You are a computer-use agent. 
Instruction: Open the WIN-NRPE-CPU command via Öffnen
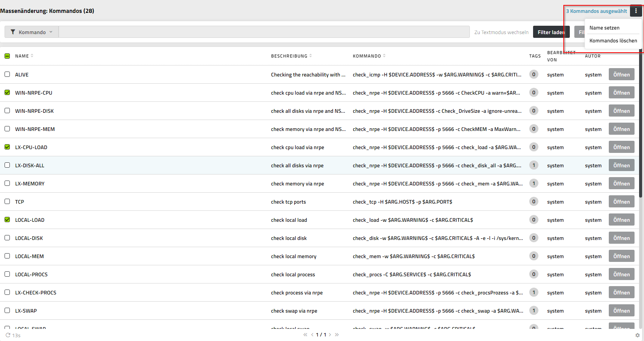point(621,92)
